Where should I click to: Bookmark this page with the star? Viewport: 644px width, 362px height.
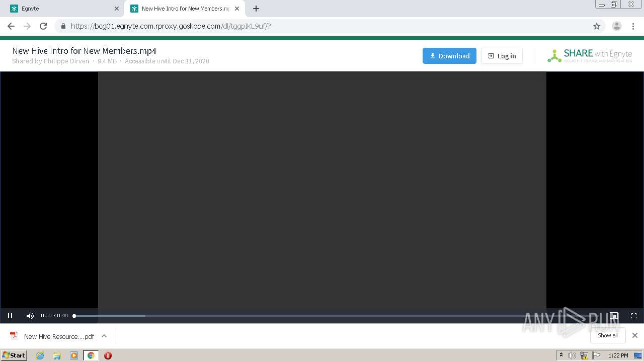tap(597, 26)
